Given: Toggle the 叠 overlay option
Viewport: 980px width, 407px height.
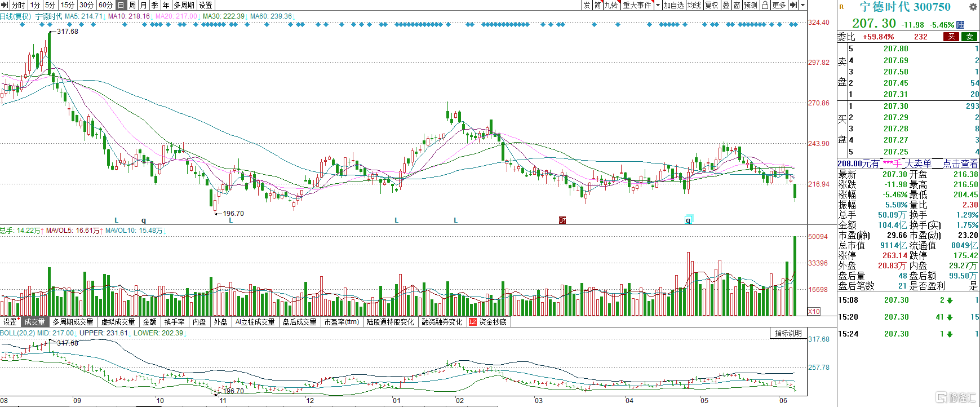Looking at the screenshot, I should click(x=726, y=5).
